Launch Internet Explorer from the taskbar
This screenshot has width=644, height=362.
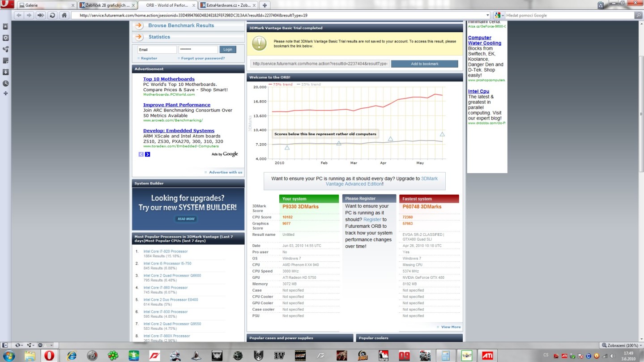[x=72, y=356]
